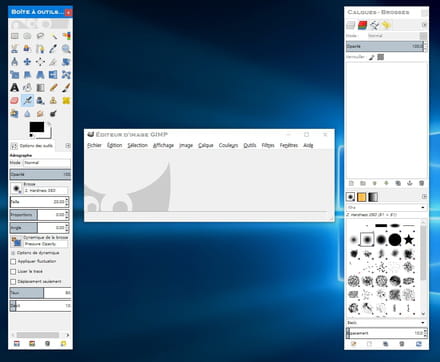Select the star-shaped brush
This screenshot has height=362, width=440.
pos(409,239)
